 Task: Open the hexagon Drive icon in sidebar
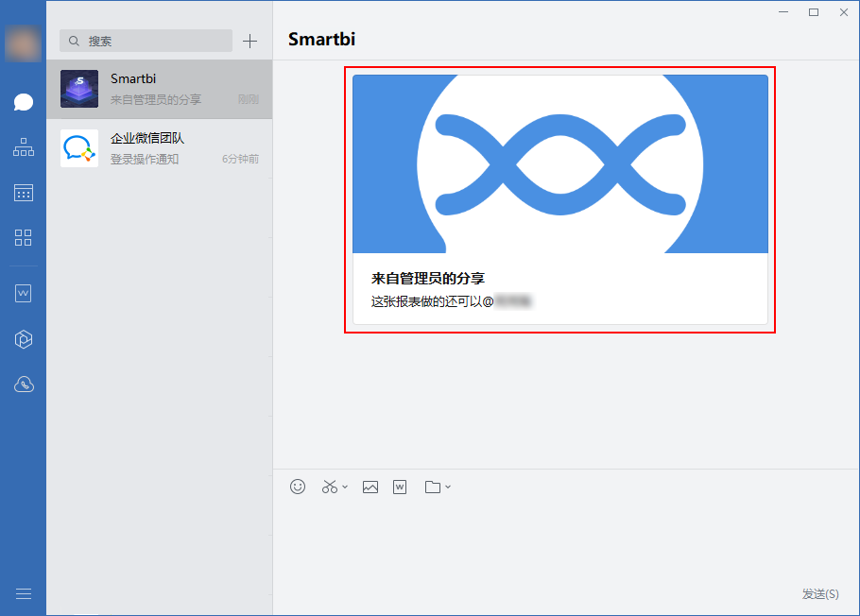pos(23,339)
